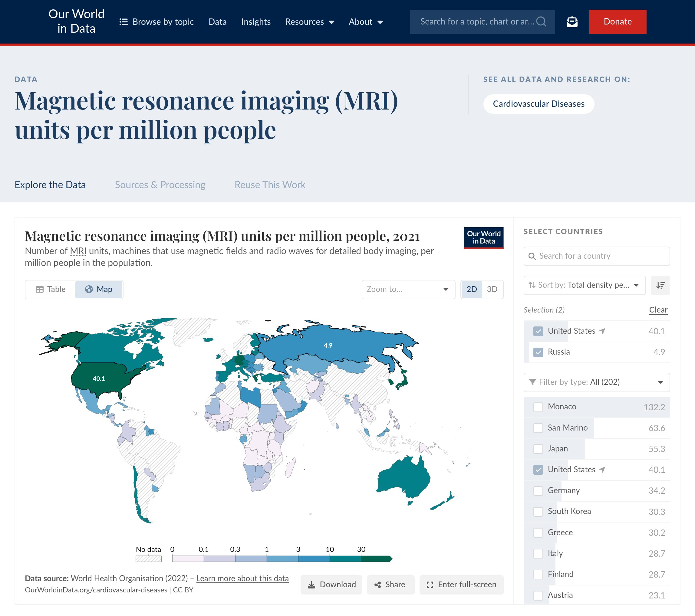Viewport: 695px width, 616px height.
Task: Click the sort arrows icon beside Sort by
Action: (x=532, y=285)
